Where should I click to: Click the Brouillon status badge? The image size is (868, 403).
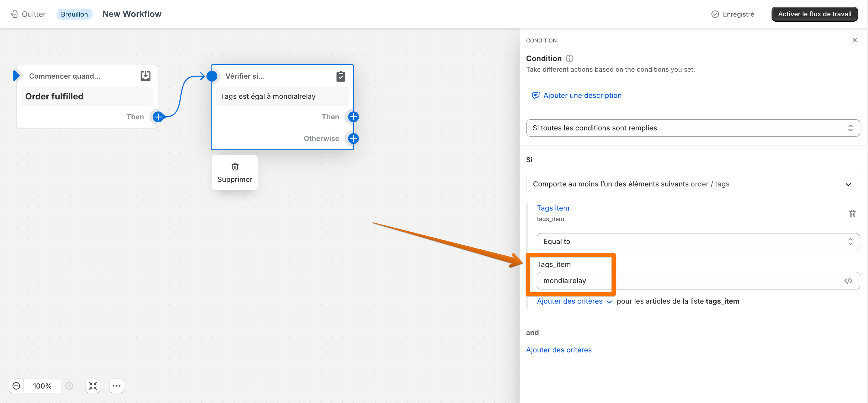pyautogui.click(x=74, y=14)
